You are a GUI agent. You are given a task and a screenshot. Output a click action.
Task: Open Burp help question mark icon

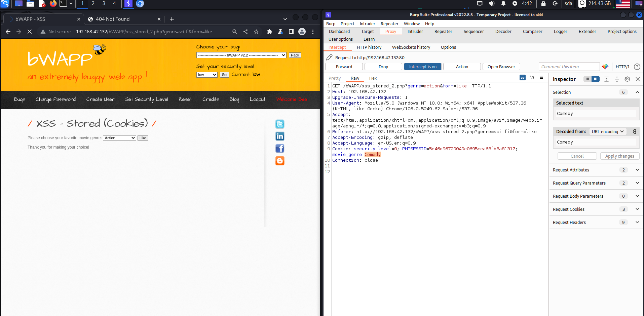(637, 67)
